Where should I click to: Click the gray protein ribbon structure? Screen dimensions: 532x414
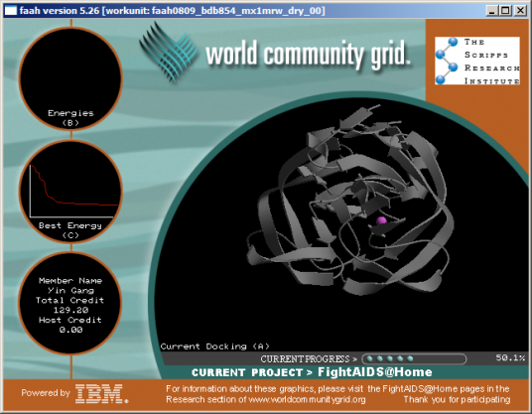click(349, 201)
